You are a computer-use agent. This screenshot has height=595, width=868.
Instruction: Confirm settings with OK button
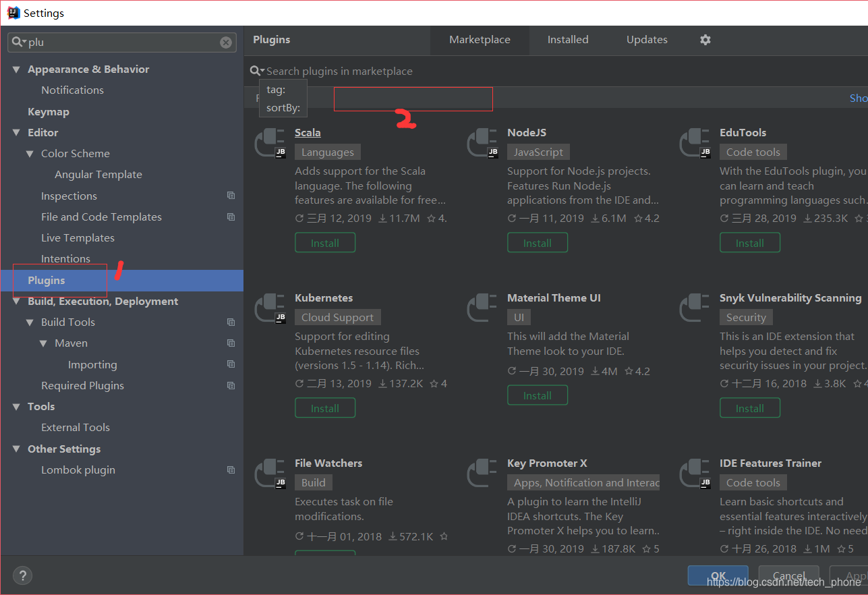[718, 576]
